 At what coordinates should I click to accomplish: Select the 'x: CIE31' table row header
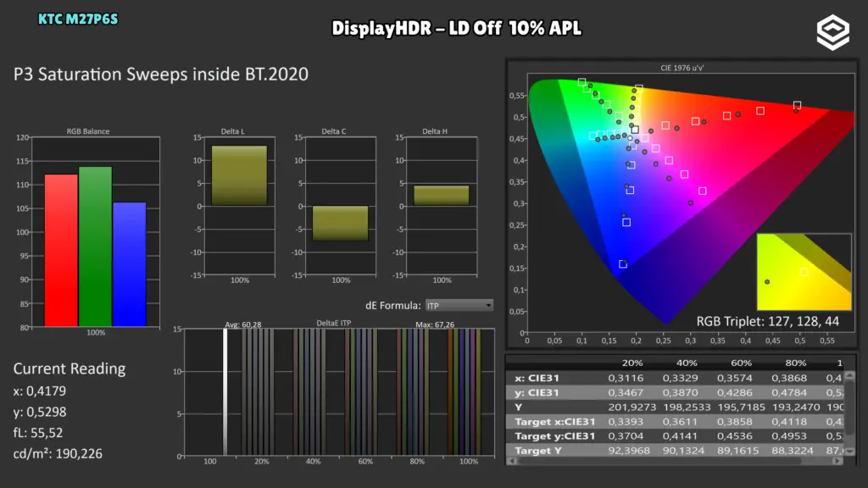(537, 379)
